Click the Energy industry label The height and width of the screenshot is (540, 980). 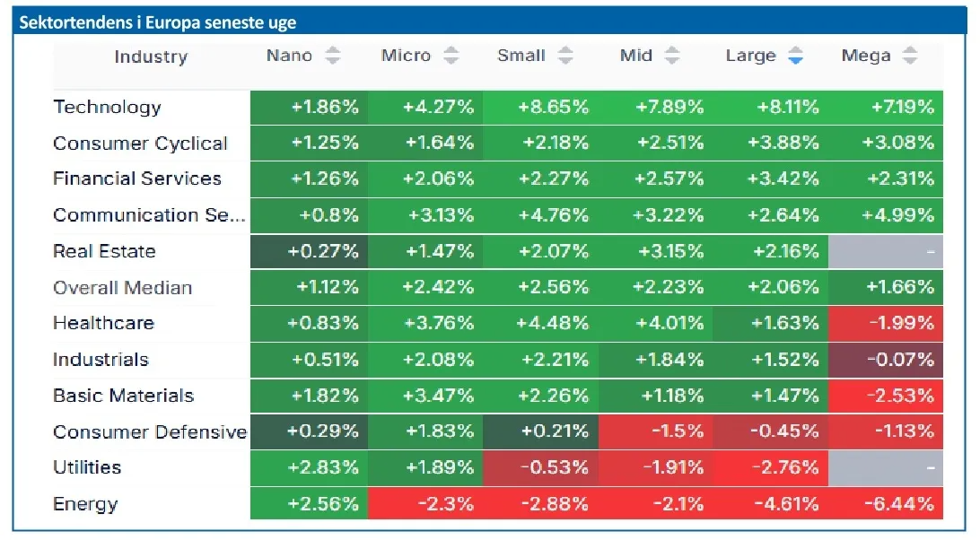85,504
